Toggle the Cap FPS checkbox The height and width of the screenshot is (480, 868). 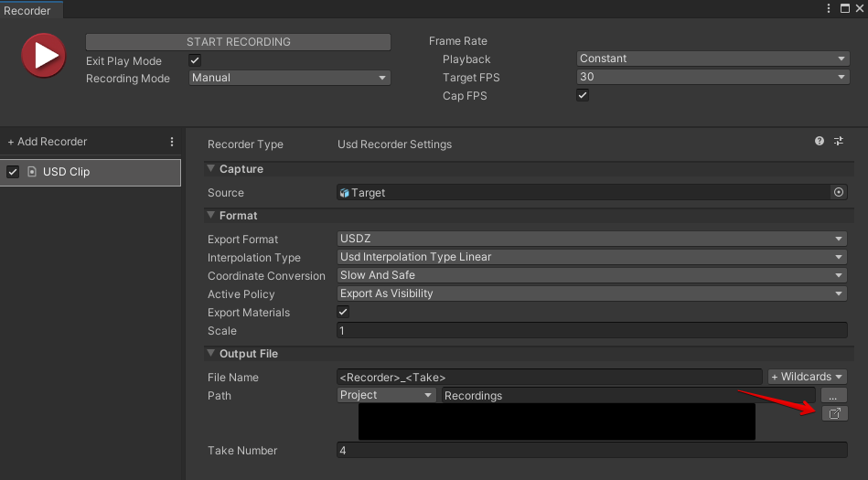583,95
